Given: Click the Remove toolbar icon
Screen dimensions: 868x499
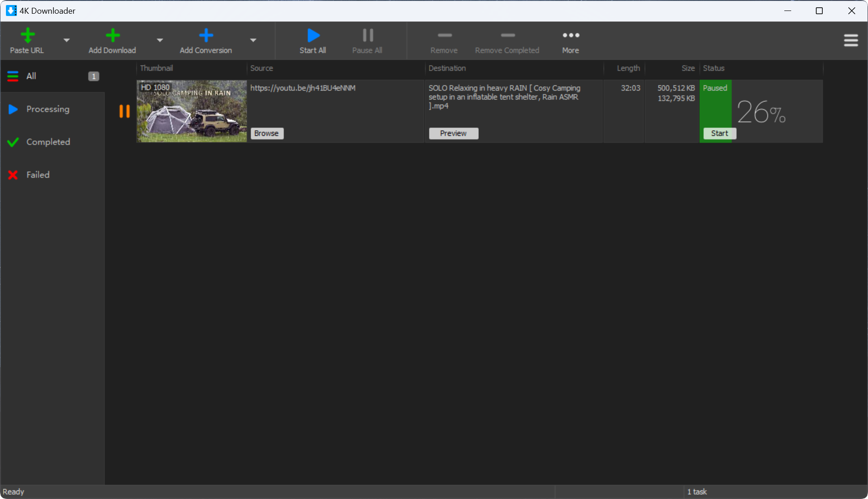Looking at the screenshot, I should [x=444, y=36].
